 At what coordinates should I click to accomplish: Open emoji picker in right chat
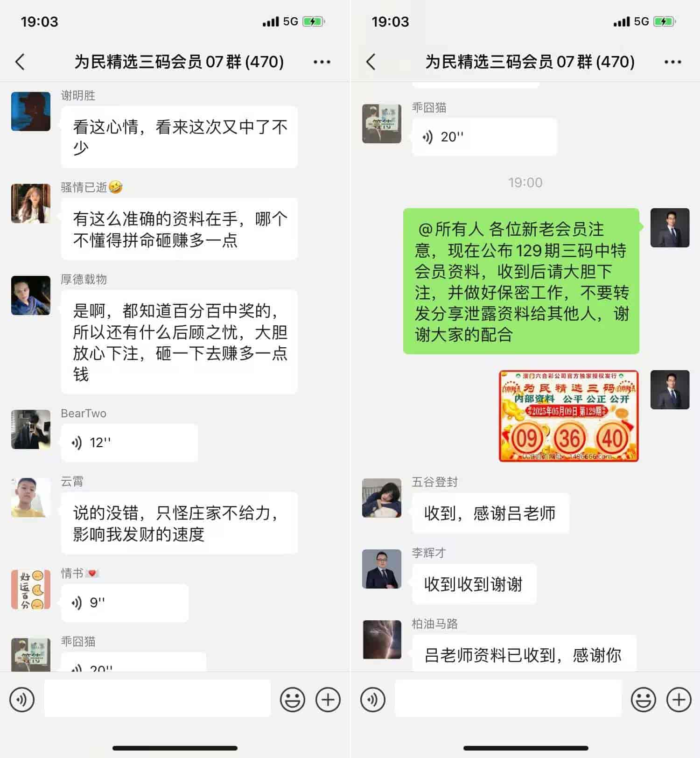click(644, 699)
